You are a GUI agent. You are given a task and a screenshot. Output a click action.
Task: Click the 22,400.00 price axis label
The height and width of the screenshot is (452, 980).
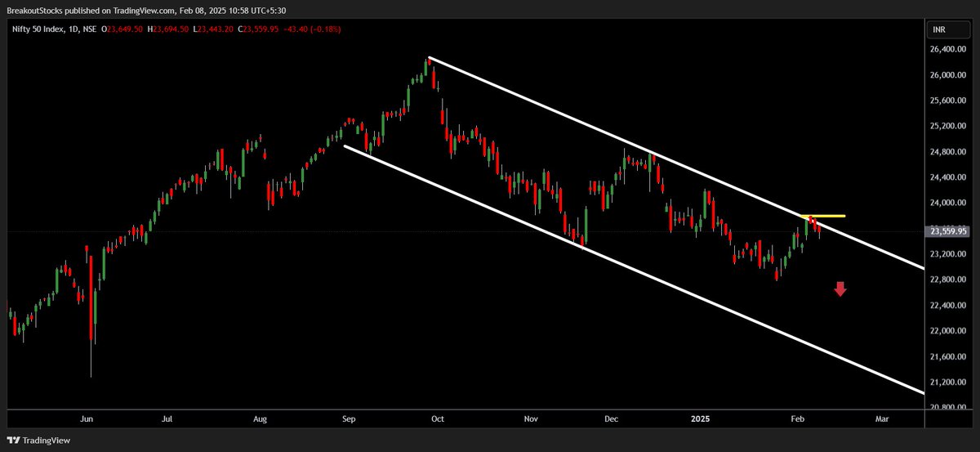click(948, 306)
